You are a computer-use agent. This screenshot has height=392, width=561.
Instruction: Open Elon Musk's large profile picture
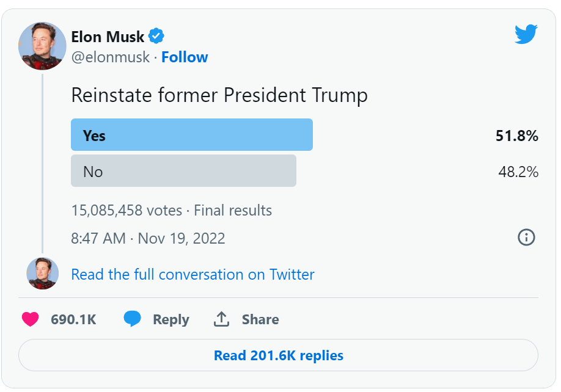pos(42,46)
